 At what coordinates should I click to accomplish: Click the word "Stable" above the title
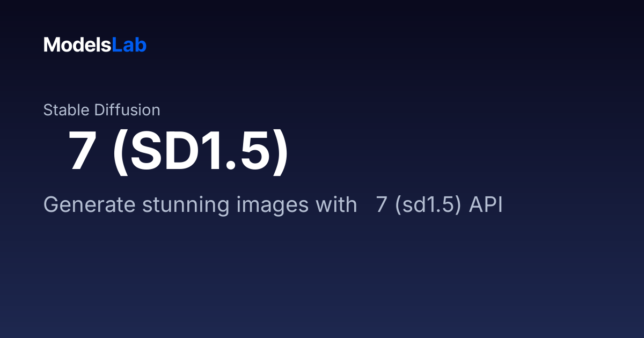[x=67, y=110]
